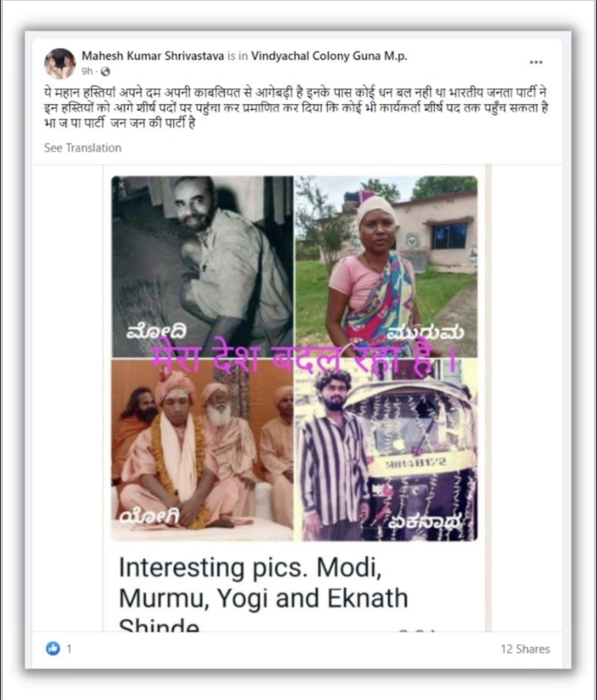The width and height of the screenshot is (597, 700).
Task: Click the blue like reaction icon
Action: point(53,648)
